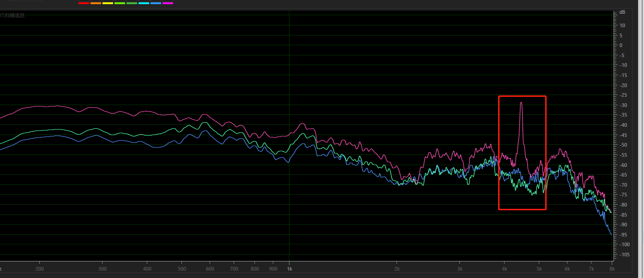Choose the darker green color swatch

tap(132, 3)
